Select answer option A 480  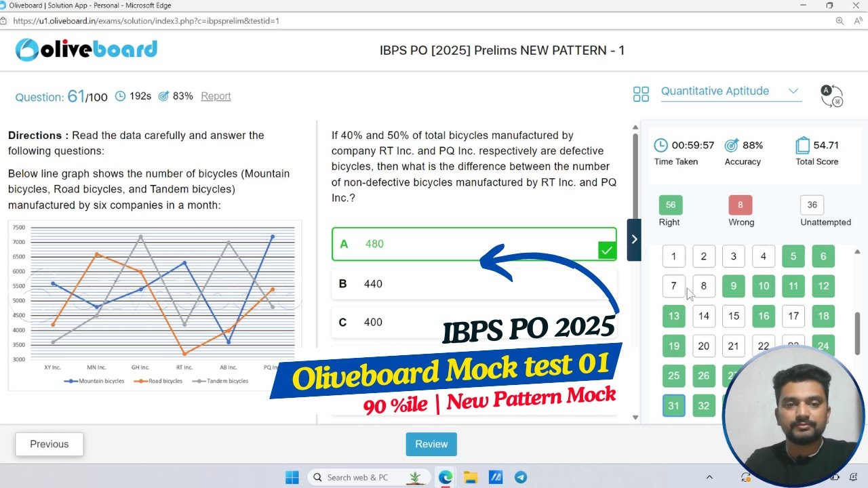click(x=474, y=244)
